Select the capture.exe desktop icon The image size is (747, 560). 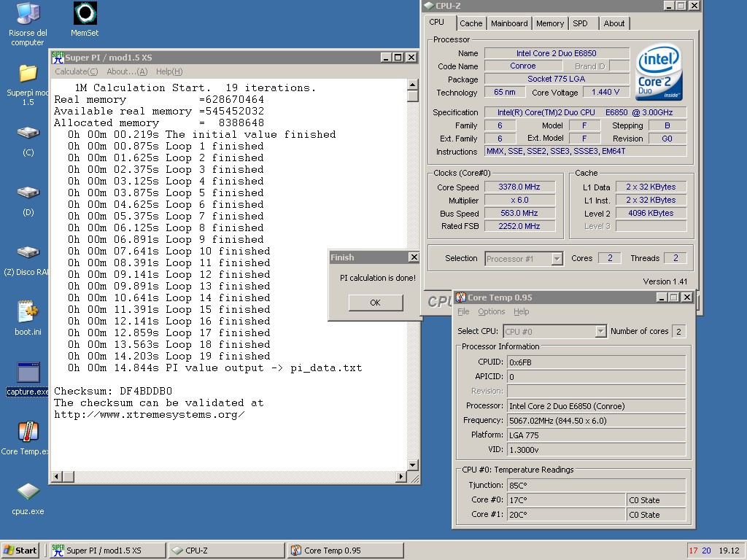(x=28, y=379)
